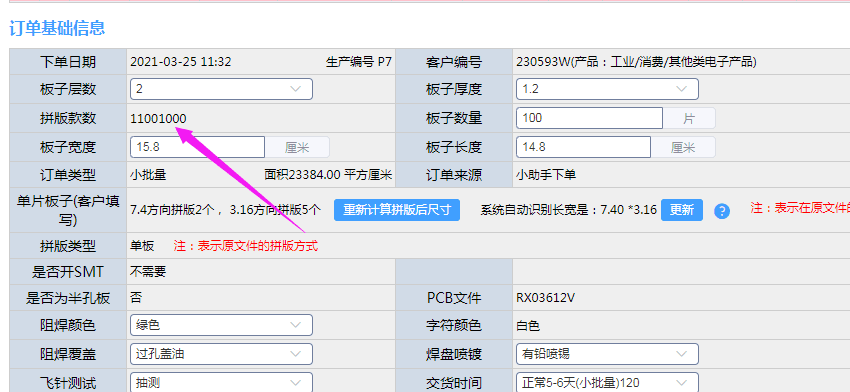Image resolution: width=850 pixels, height=392 pixels.
Task: Click the 客户编号 label cell
Action: (x=454, y=62)
